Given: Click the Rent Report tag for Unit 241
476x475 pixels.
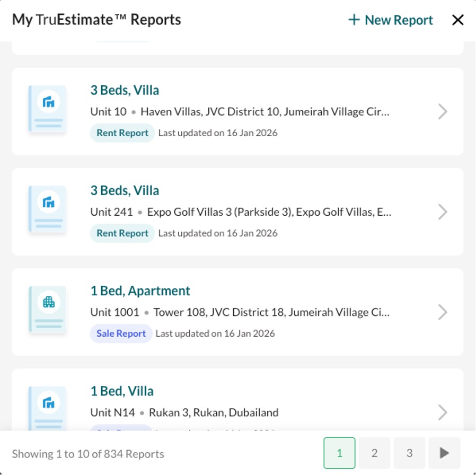Looking at the screenshot, I should pyautogui.click(x=122, y=233).
